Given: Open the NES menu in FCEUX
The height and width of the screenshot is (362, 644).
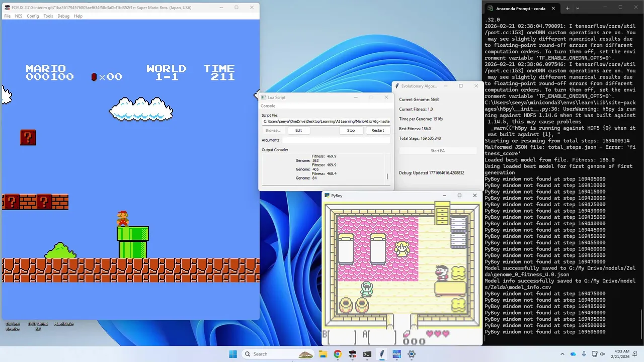Looking at the screenshot, I should click(x=19, y=16).
